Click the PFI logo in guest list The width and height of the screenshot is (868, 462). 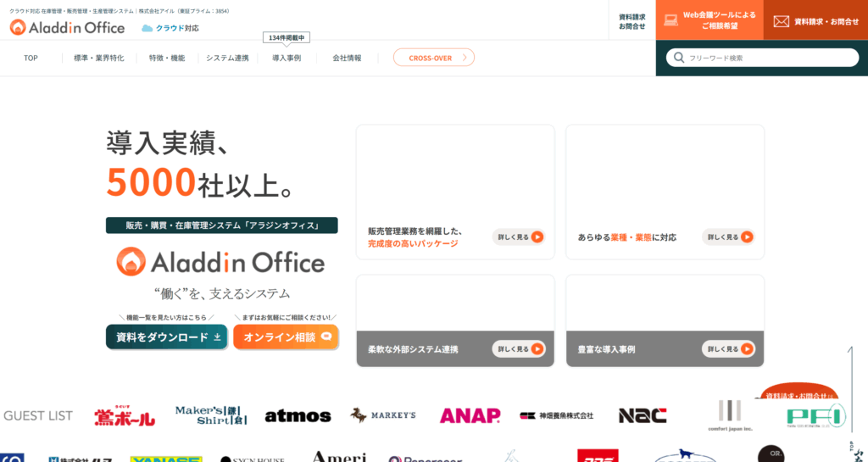coord(816,416)
